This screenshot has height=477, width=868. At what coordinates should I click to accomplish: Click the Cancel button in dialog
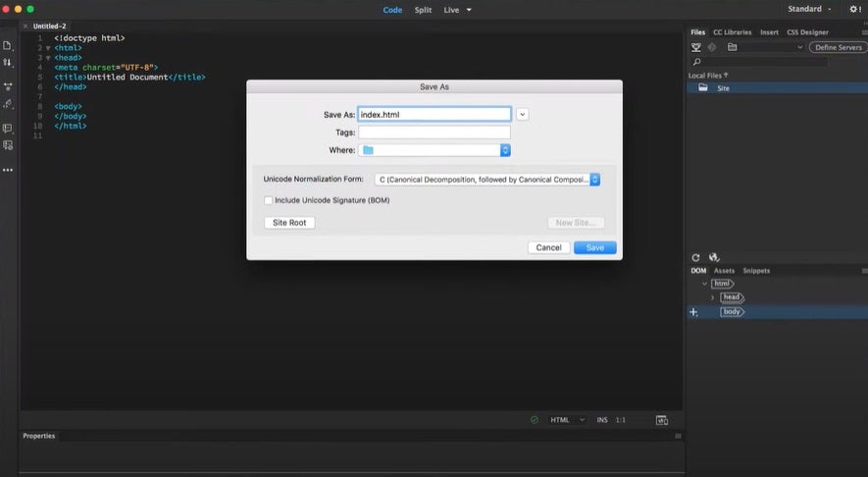point(548,247)
